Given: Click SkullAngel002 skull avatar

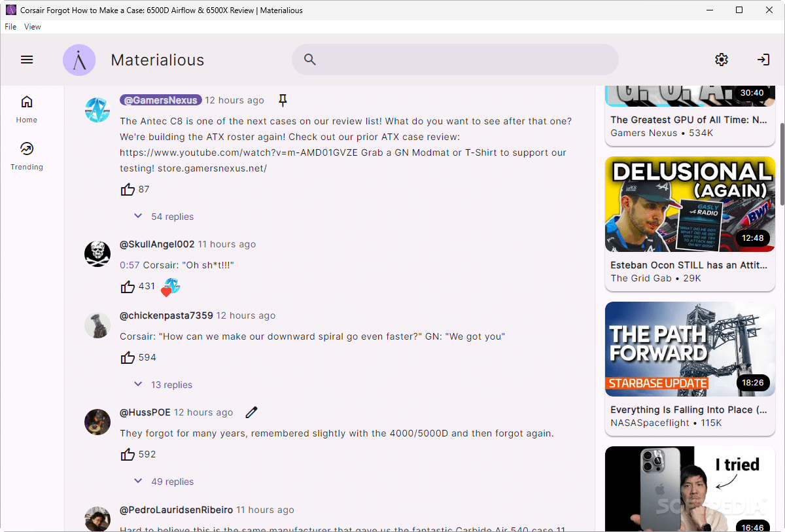Looking at the screenshot, I should tap(97, 254).
